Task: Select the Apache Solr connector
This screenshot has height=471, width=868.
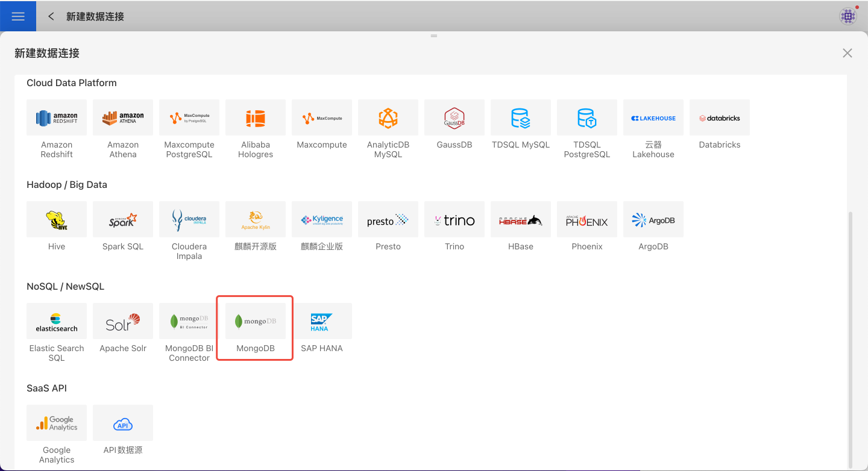Action: pos(123,322)
